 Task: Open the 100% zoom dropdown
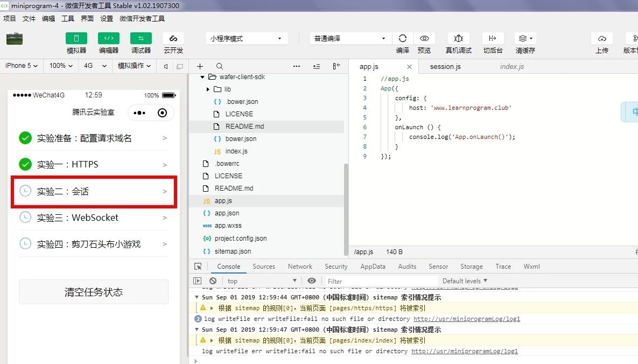tap(61, 66)
